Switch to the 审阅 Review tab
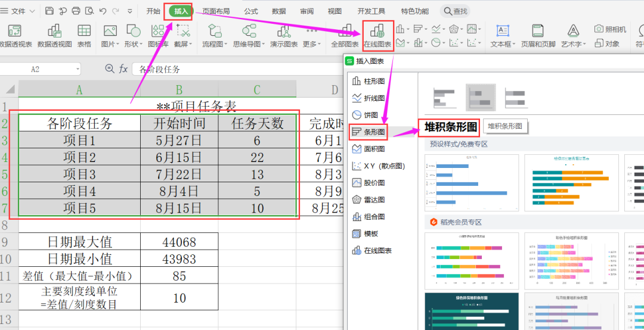Viewport: 644px width, 330px height. coord(307,11)
